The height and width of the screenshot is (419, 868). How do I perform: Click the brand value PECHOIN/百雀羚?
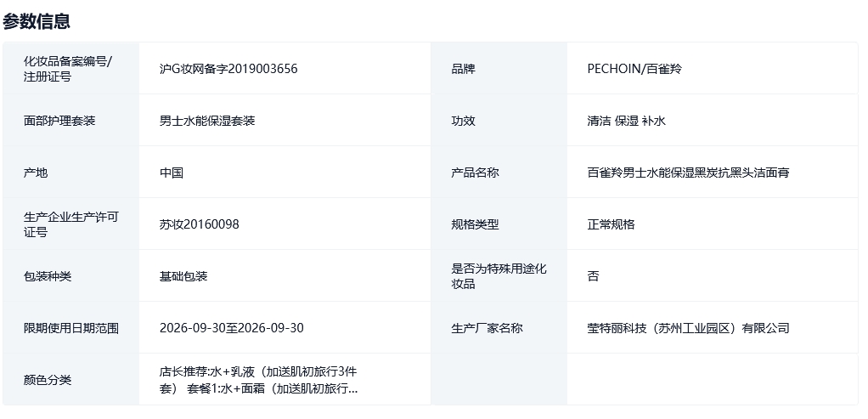click(x=634, y=69)
